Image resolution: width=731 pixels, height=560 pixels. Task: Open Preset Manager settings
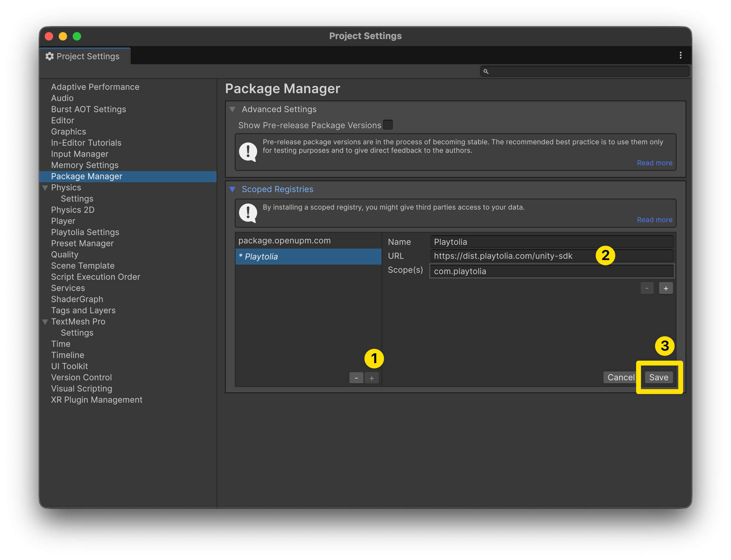(82, 243)
